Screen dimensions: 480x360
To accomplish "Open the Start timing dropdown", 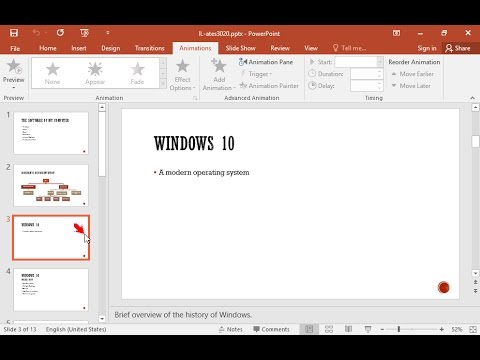I will pos(380,62).
